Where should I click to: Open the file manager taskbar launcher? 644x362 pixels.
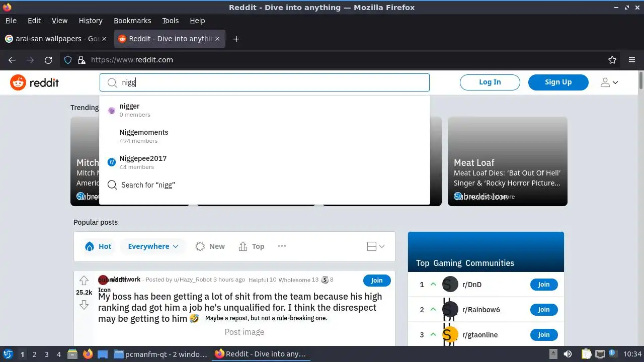[x=72, y=354]
